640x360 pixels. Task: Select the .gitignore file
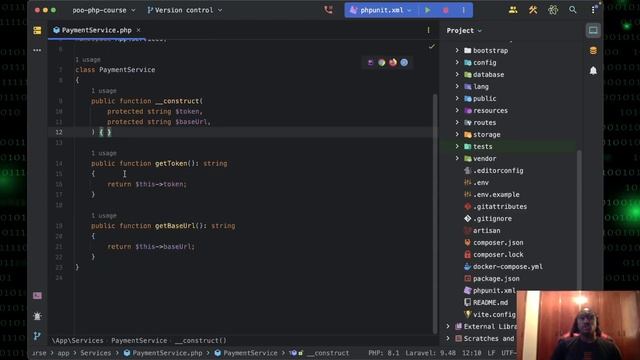point(492,218)
